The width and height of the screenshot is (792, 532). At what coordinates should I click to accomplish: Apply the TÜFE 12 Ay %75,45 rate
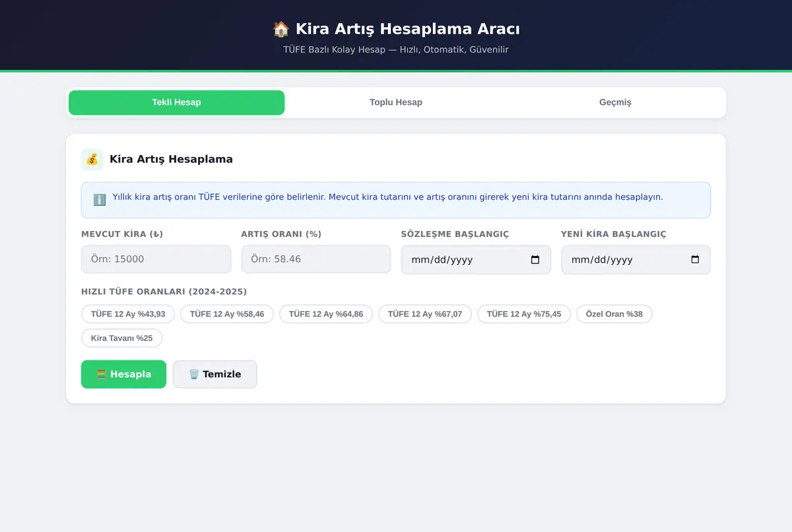pyautogui.click(x=524, y=314)
